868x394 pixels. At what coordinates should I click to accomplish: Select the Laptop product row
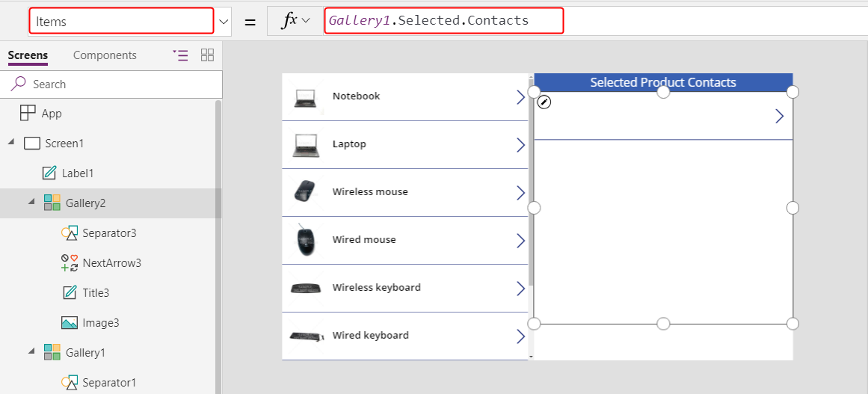(405, 144)
